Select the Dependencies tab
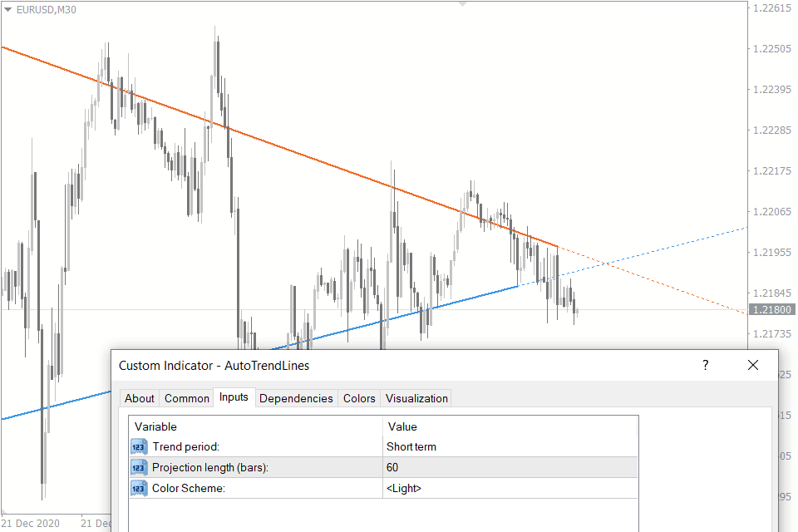Screen dimensions: 798x532 (x=296, y=398)
